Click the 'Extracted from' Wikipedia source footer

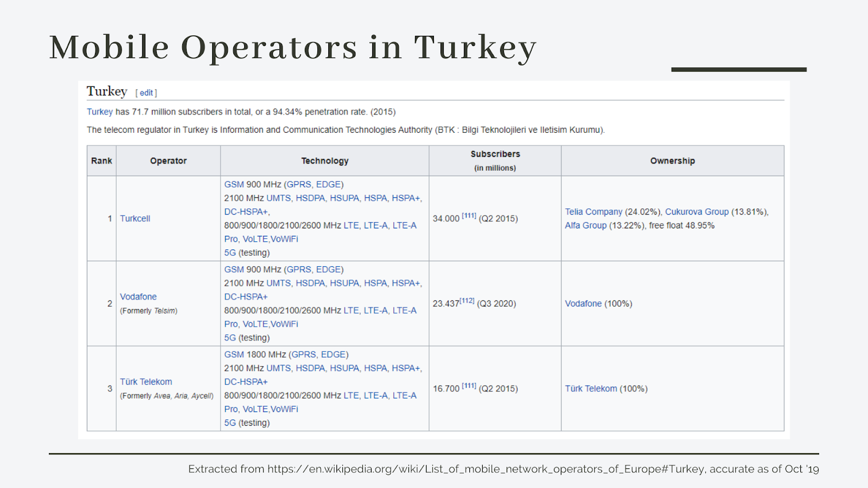click(503, 469)
